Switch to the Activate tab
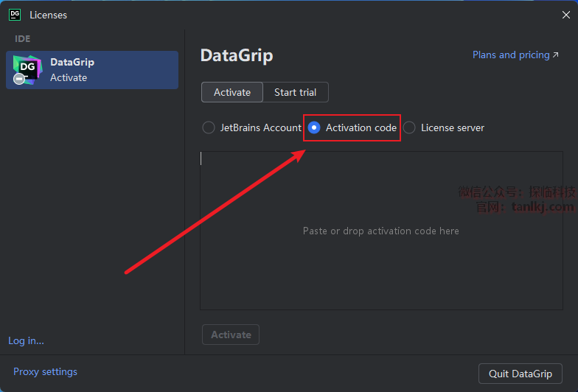 point(232,92)
